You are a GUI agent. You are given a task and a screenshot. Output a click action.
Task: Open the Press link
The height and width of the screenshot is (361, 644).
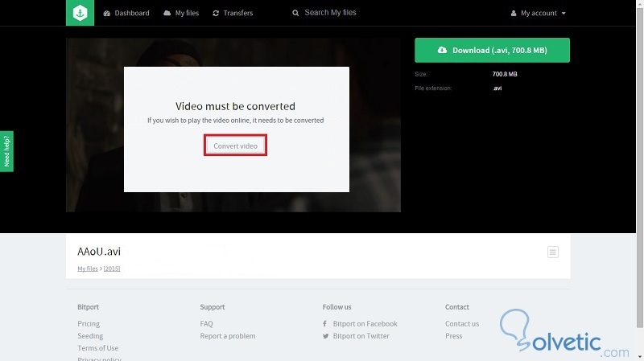tap(454, 336)
